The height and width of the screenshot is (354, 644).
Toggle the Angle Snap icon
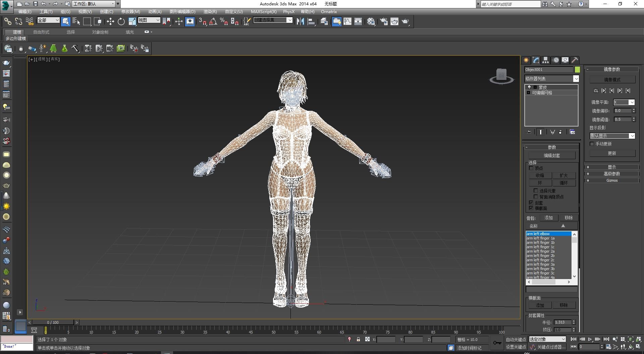pos(213,21)
